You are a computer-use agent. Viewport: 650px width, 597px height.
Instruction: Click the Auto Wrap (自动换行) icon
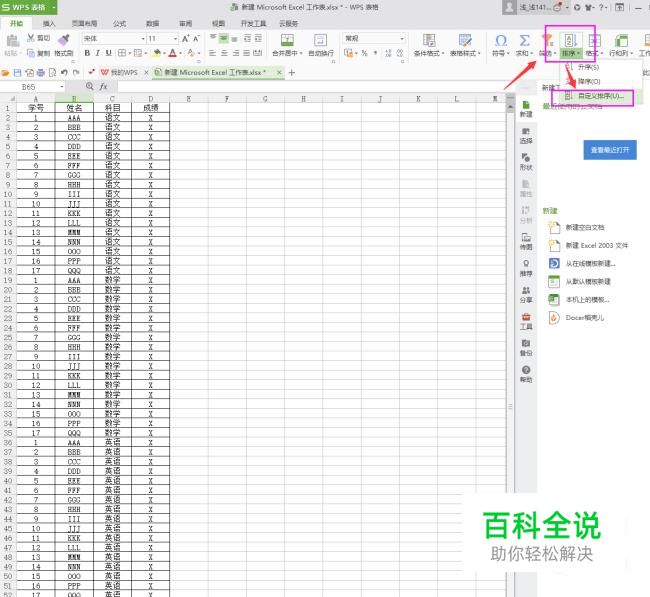(320, 40)
